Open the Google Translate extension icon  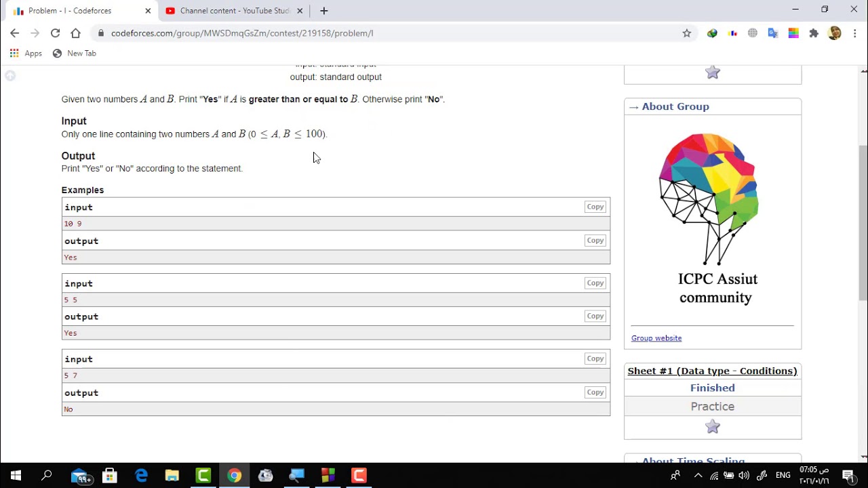point(773,33)
